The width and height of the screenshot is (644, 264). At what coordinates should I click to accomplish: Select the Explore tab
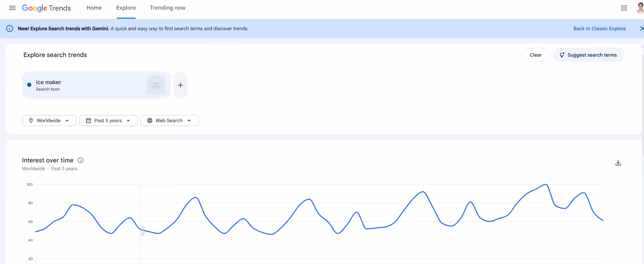(125, 8)
